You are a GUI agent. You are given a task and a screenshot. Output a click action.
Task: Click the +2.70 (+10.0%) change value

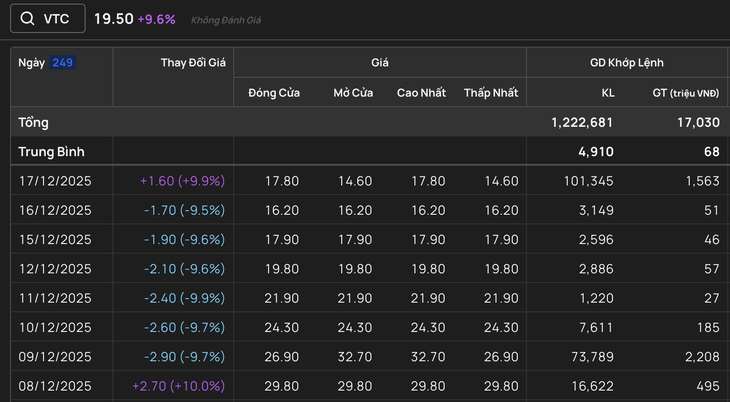tap(178, 385)
